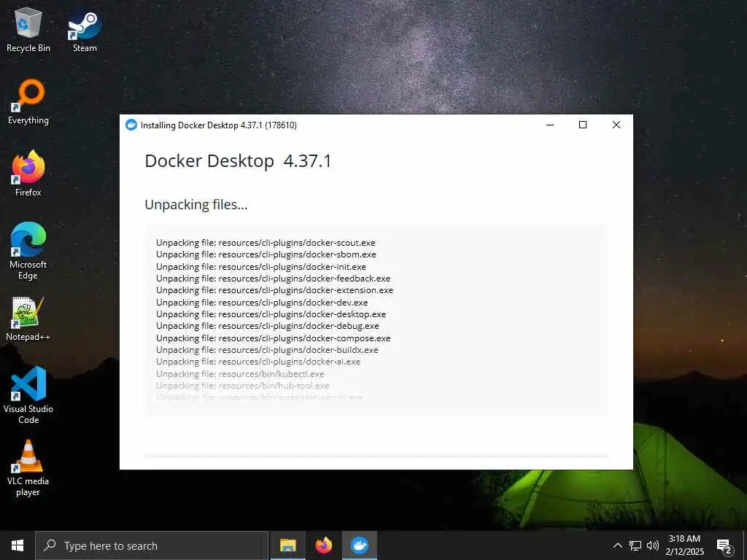
Task: Open the taskbar clock showing 3:18 AM
Action: tap(684, 545)
